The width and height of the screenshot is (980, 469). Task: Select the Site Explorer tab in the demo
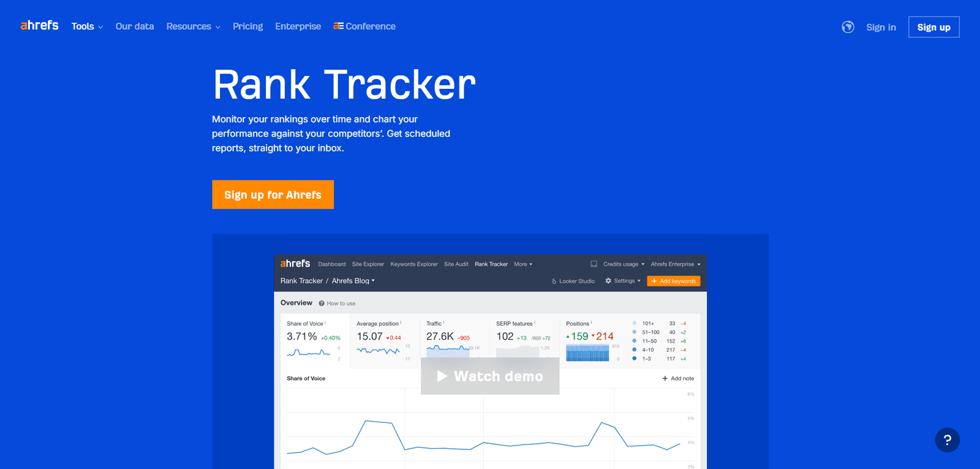(x=368, y=264)
